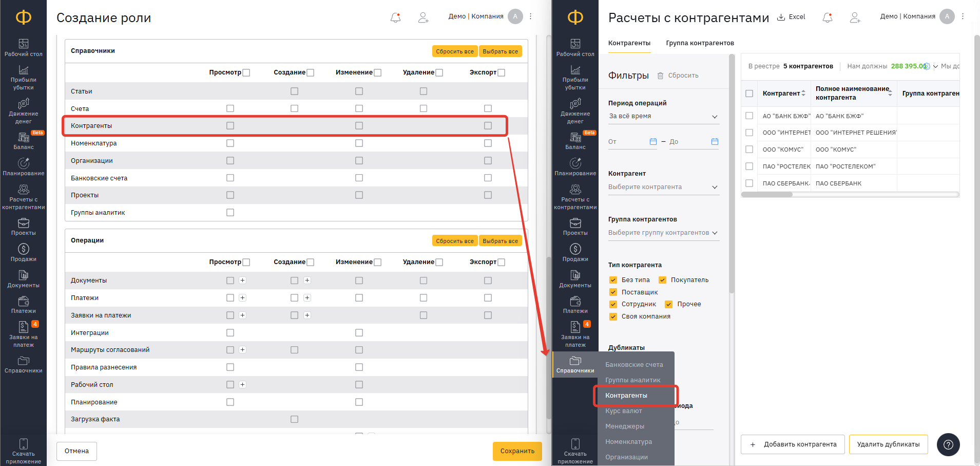This screenshot has width=980, height=466.
Task: Switch to the Контрагенты tab
Action: pyautogui.click(x=629, y=43)
